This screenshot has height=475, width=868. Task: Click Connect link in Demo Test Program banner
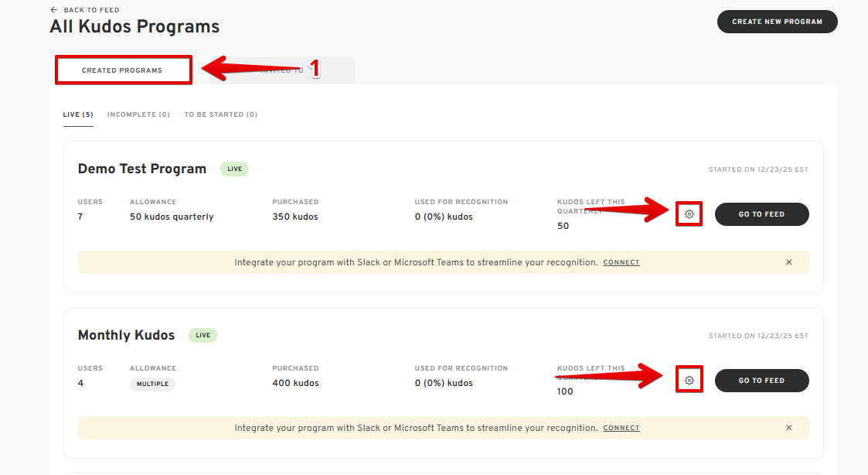pyautogui.click(x=621, y=262)
